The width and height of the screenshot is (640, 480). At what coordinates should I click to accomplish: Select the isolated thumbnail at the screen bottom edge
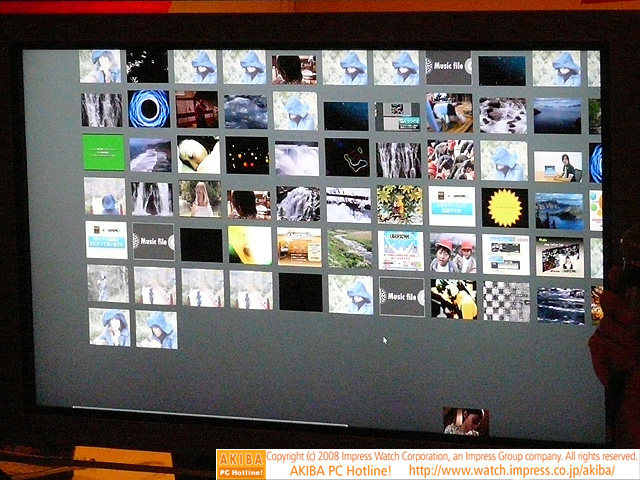(465, 421)
